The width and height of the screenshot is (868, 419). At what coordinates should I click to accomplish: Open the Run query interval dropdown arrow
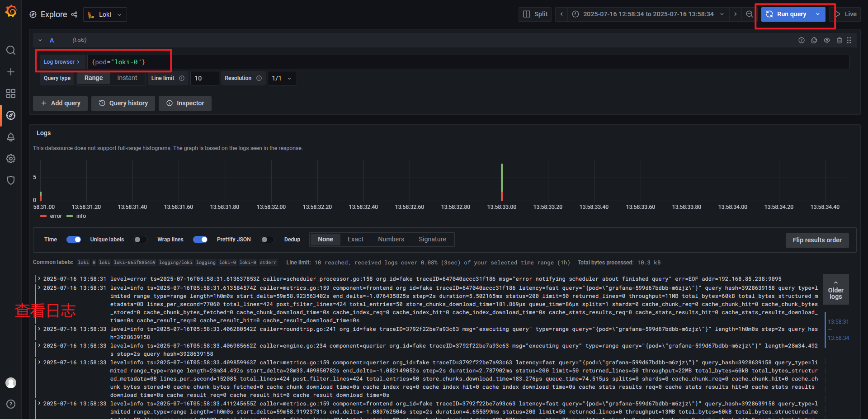click(x=818, y=14)
